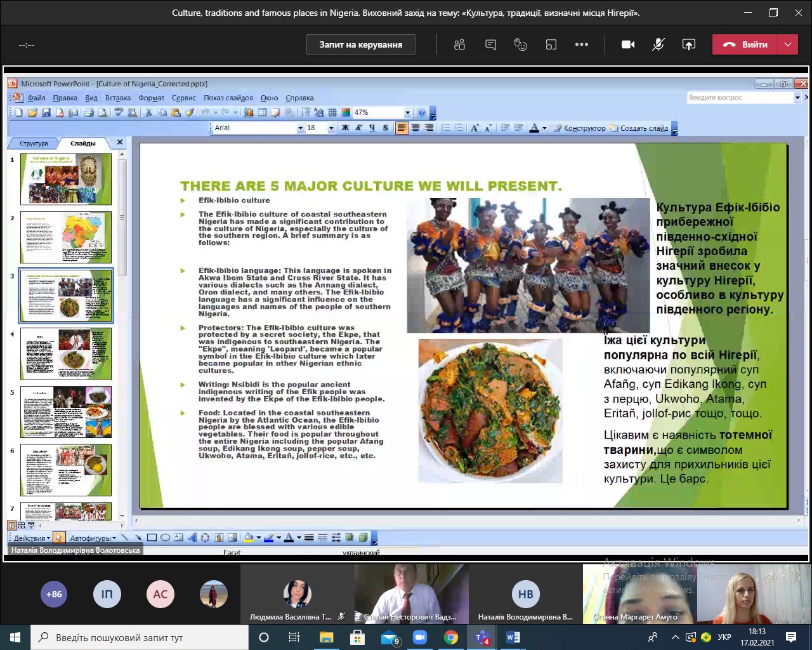Select slide 4 thumbnail in the panel
Image resolution: width=812 pixels, height=650 pixels.
[65, 354]
